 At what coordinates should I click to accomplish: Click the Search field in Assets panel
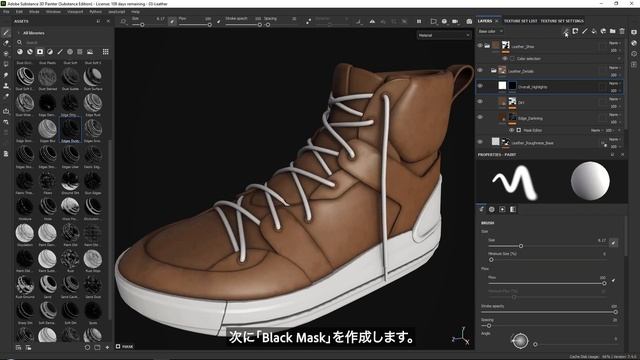point(63,42)
